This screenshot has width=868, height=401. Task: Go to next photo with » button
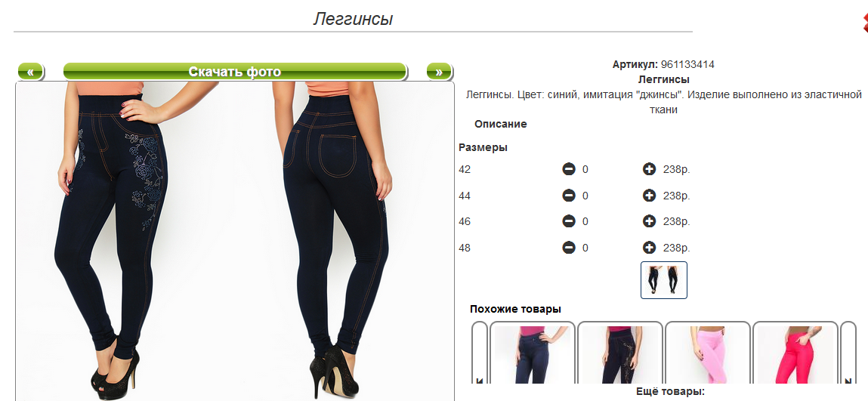point(439,71)
